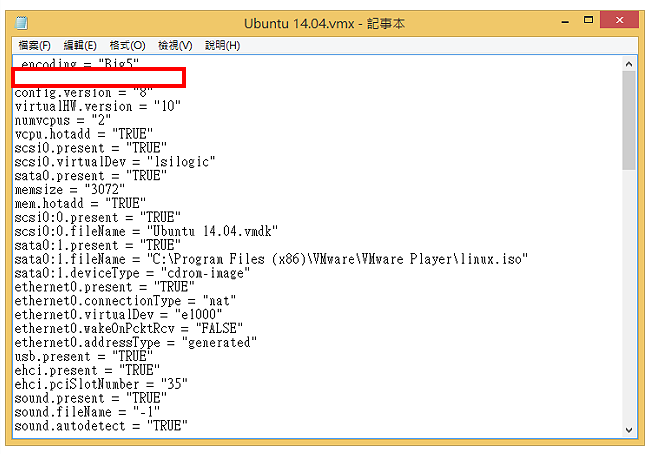This screenshot has height=454, width=649.
Task: Click the memsize = "3072" line
Action: (70, 190)
